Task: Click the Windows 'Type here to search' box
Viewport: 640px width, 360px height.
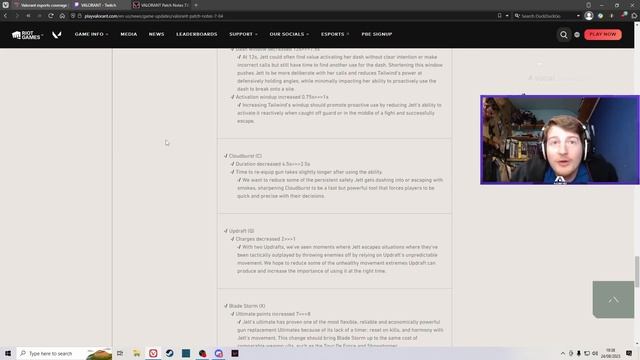Action: coord(64,353)
